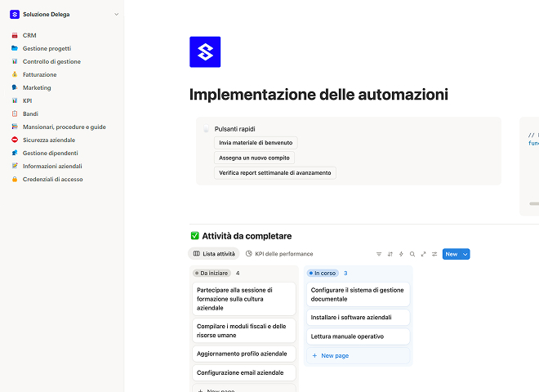Click Invia materiale di benvenuto button

point(256,143)
